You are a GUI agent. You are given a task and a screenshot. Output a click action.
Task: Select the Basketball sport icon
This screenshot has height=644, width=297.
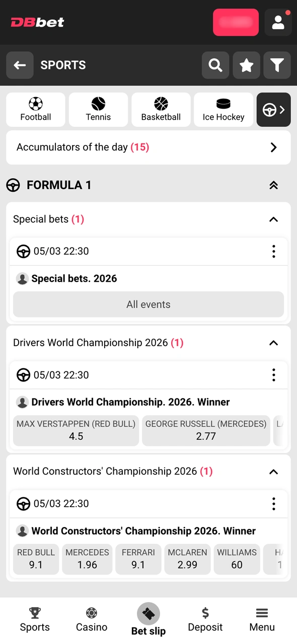point(161,109)
